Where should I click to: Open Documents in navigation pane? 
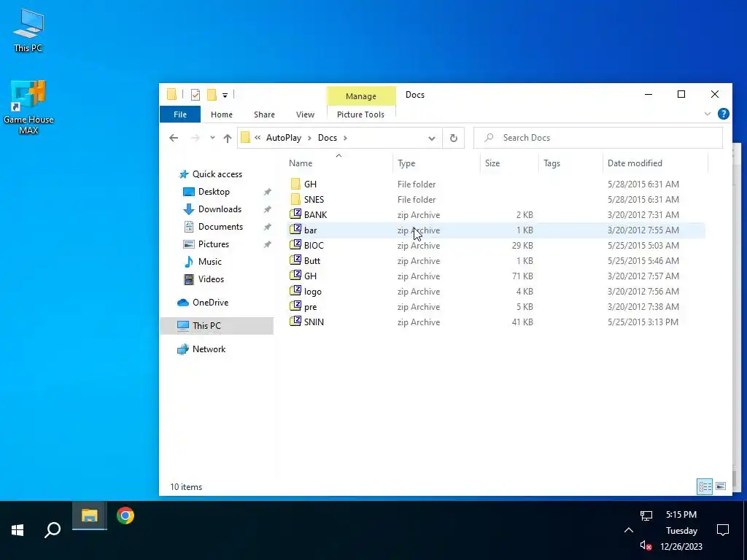(220, 227)
